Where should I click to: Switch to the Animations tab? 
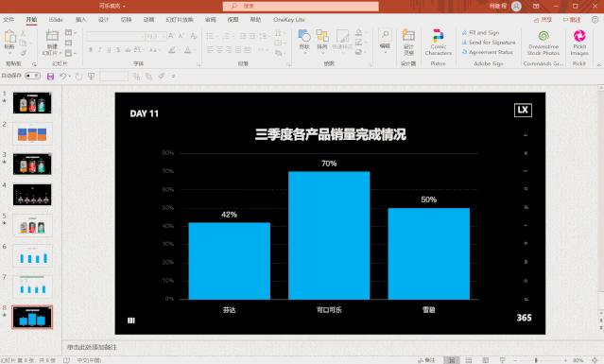148,19
